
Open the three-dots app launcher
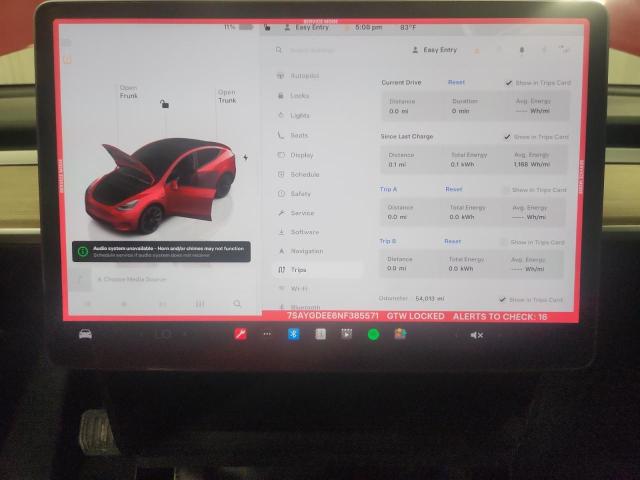(267, 334)
